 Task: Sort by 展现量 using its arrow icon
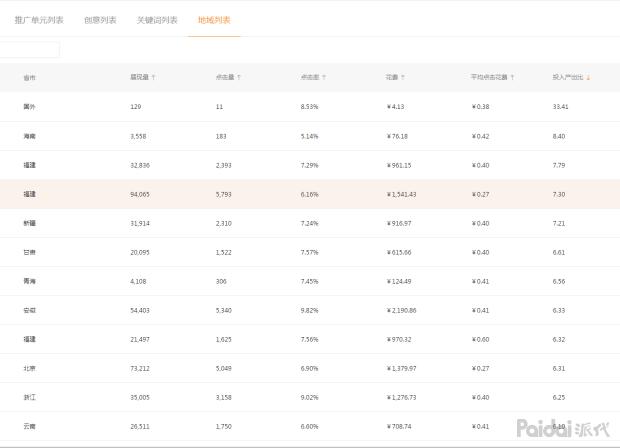tap(153, 78)
